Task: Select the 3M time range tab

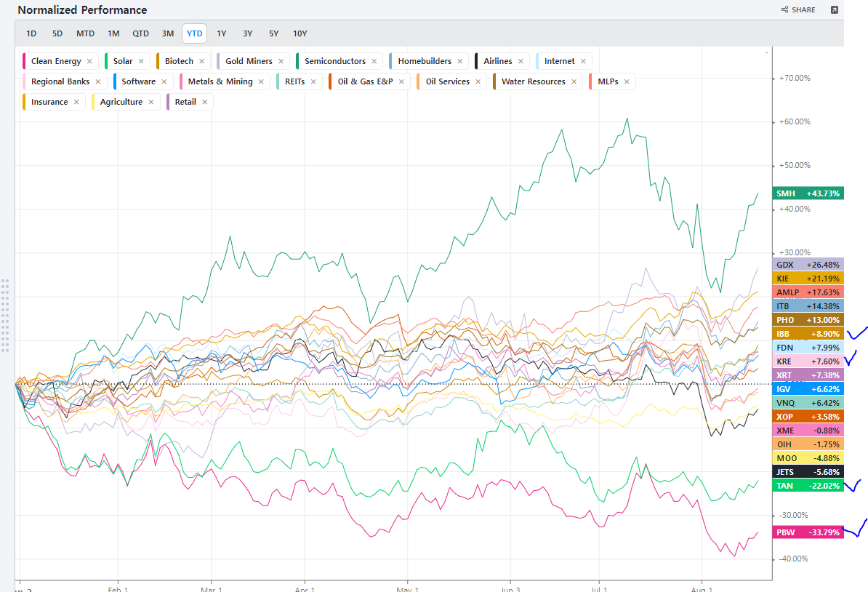Action: pos(168,33)
